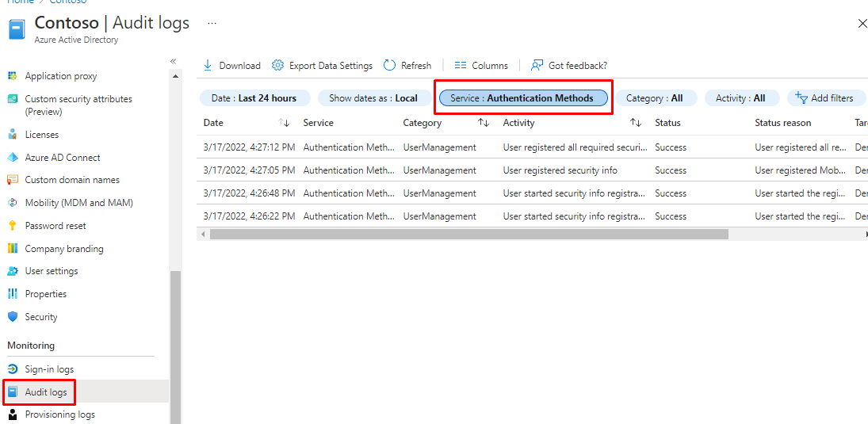
Task: Open the Date: Last 24 hours filter
Action: (x=254, y=98)
